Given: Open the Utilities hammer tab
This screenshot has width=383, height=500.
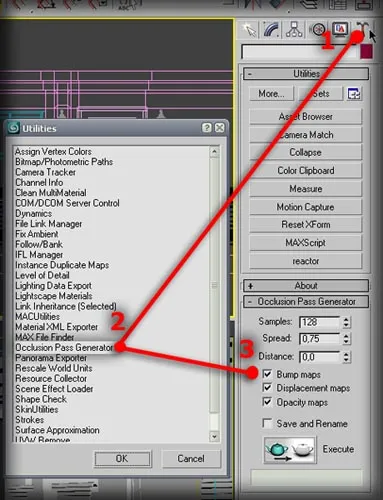Looking at the screenshot, I should click(362, 29).
